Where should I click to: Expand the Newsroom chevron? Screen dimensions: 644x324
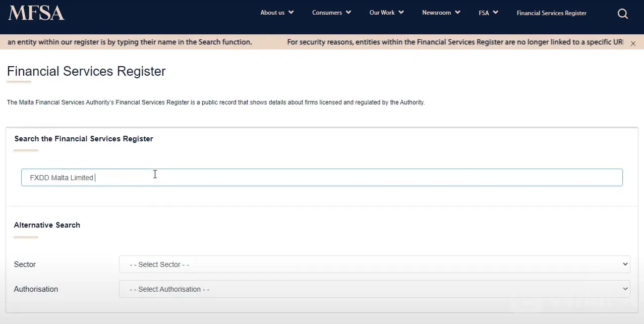coord(457,13)
